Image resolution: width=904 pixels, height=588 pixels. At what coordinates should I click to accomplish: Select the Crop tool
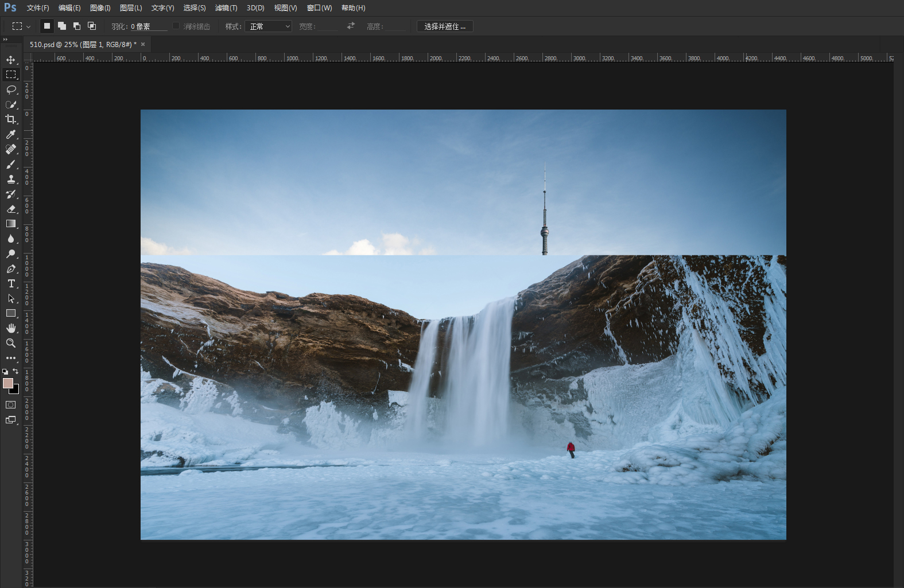(x=11, y=119)
